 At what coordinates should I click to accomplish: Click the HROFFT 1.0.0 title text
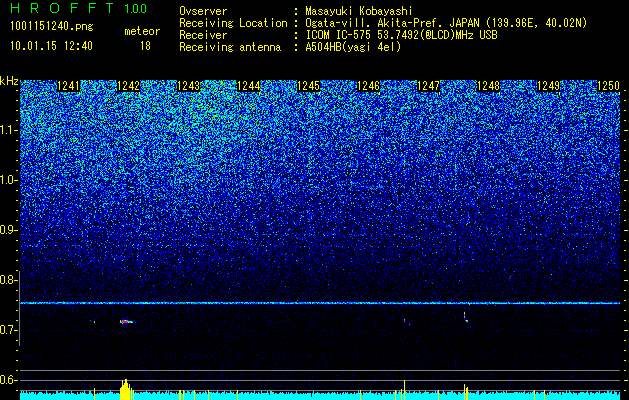(78, 8)
